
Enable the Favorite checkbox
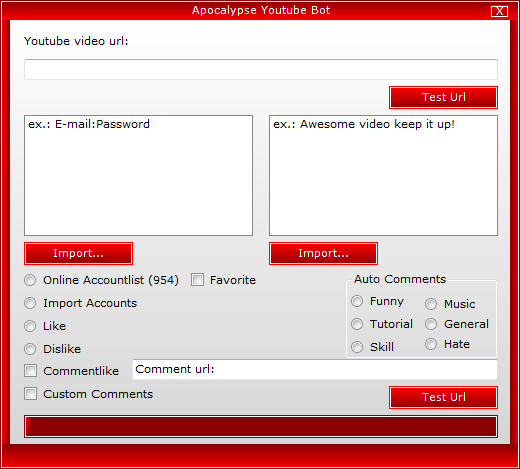[197, 280]
